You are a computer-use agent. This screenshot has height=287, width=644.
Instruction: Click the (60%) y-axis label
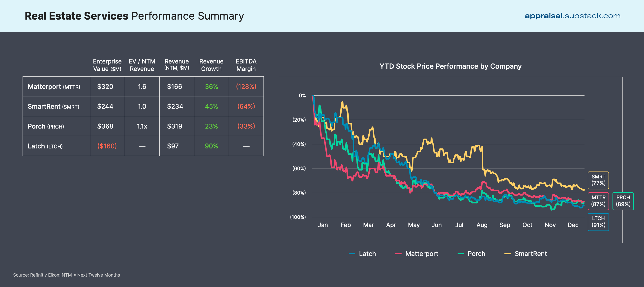(x=299, y=169)
